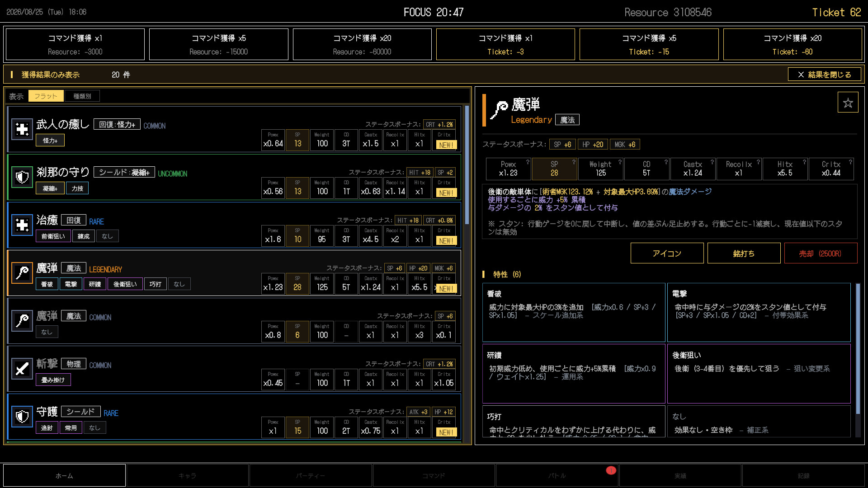The width and height of the screenshot is (868, 488).
Task: Buy コマンド獲得 x20 for 60 Tickets
Action: click(x=793, y=44)
